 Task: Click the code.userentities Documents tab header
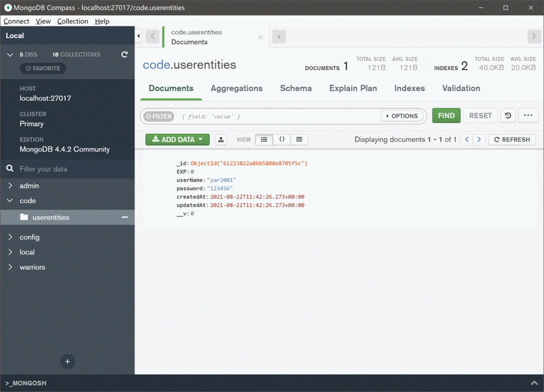[x=216, y=37]
